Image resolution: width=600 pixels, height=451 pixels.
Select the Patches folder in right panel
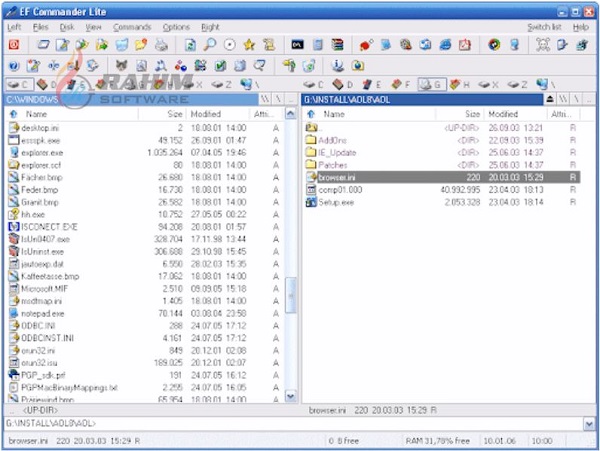(x=442, y=165)
